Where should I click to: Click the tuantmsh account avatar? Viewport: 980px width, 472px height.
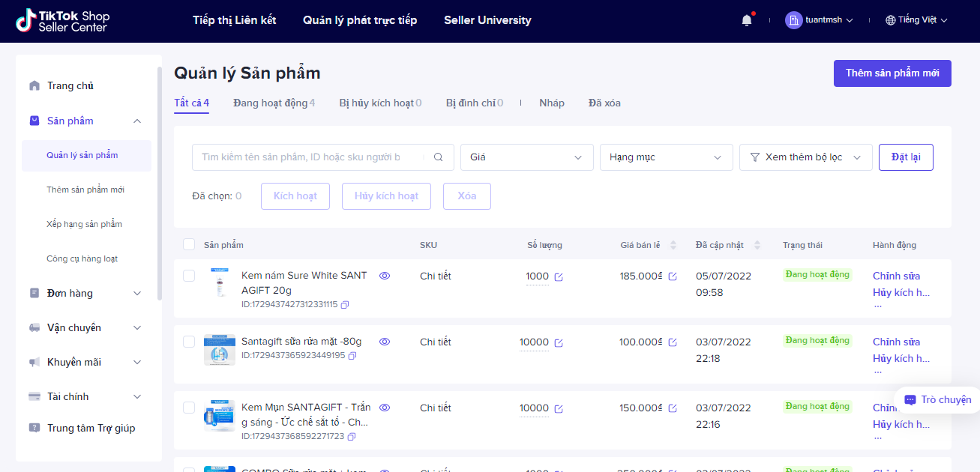793,20
